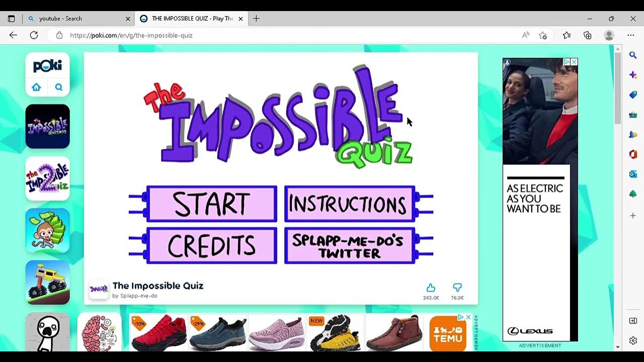Add this page to favorites
Screen dimensions: 644x362
click(x=543, y=35)
